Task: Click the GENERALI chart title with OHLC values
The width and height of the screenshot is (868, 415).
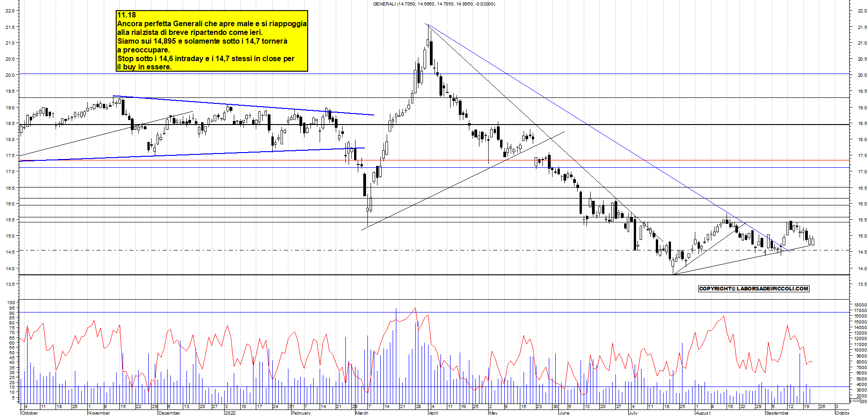Action: tap(434, 4)
